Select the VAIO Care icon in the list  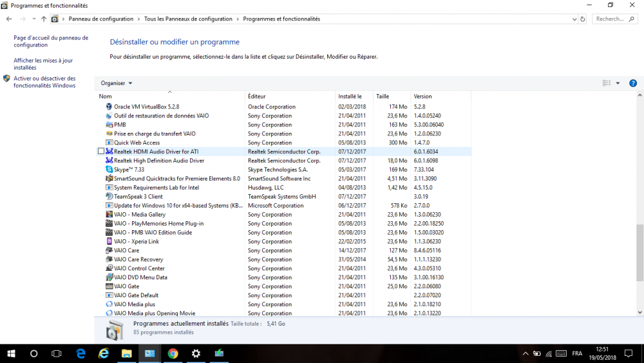(x=109, y=251)
